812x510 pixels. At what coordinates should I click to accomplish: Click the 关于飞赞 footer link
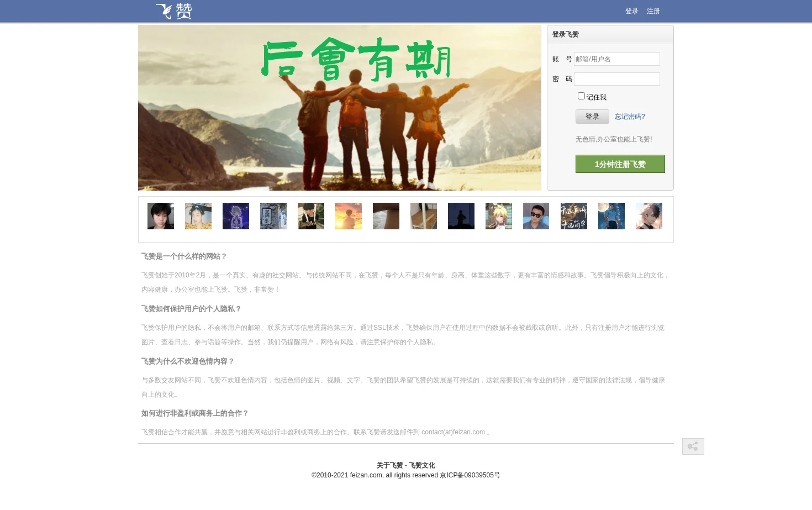click(x=390, y=465)
